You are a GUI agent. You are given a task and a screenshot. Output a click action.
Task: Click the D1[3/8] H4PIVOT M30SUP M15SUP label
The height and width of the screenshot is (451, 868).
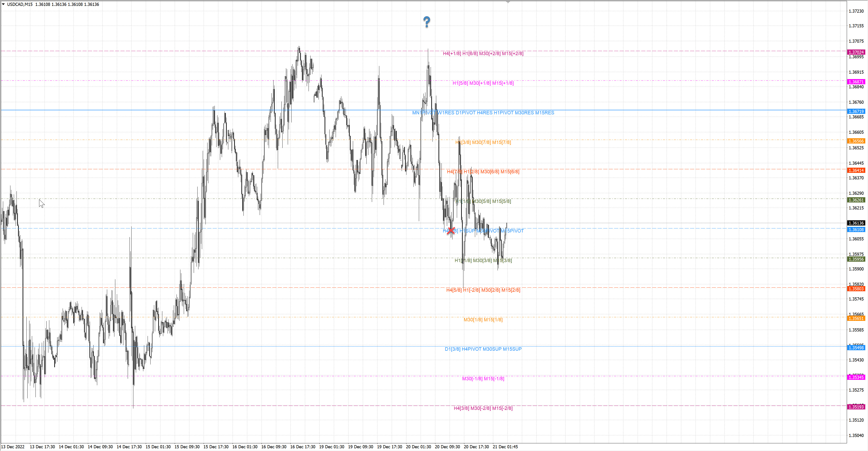(x=483, y=349)
